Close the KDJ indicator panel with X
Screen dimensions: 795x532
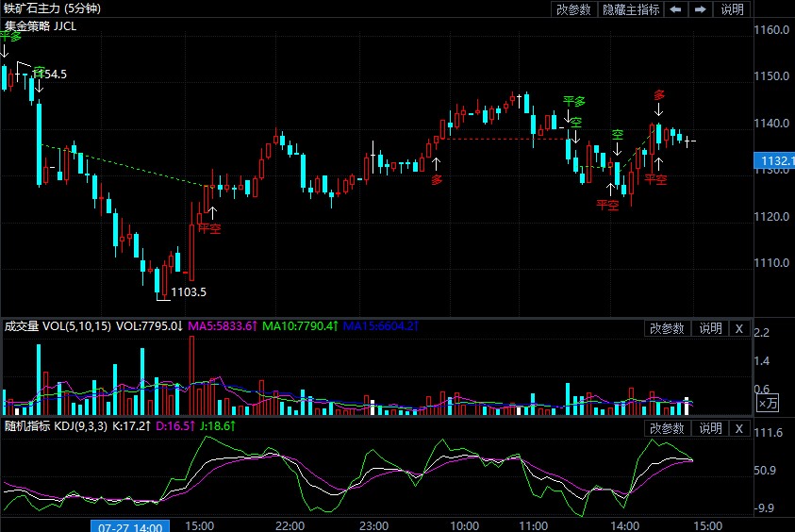click(x=738, y=428)
